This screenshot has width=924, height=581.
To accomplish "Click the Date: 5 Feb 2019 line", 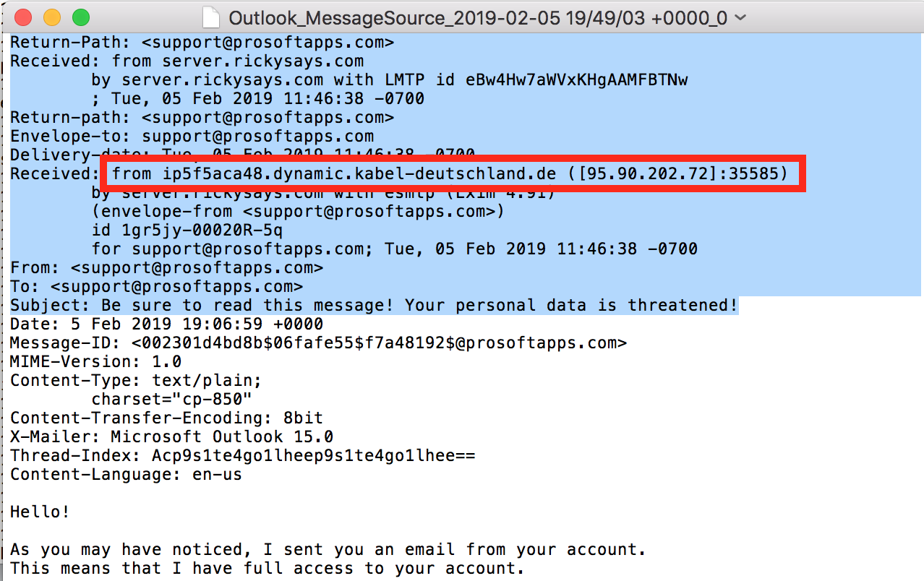I will tap(166, 324).
